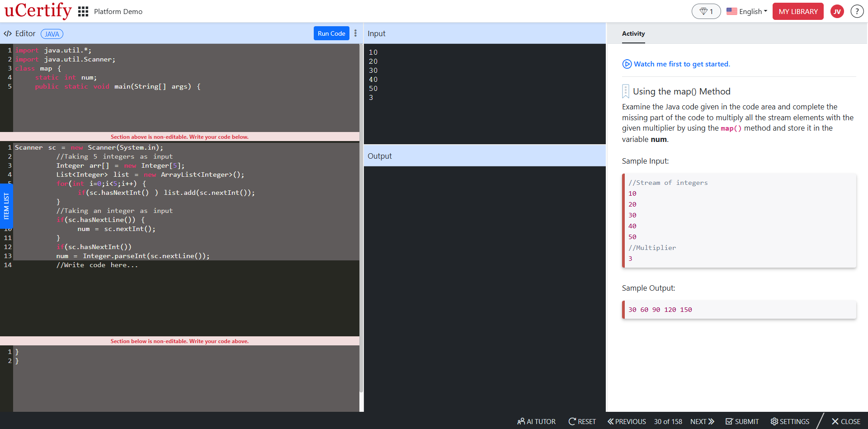Open the AI Tutor
The image size is (868, 429).
[536, 421]
